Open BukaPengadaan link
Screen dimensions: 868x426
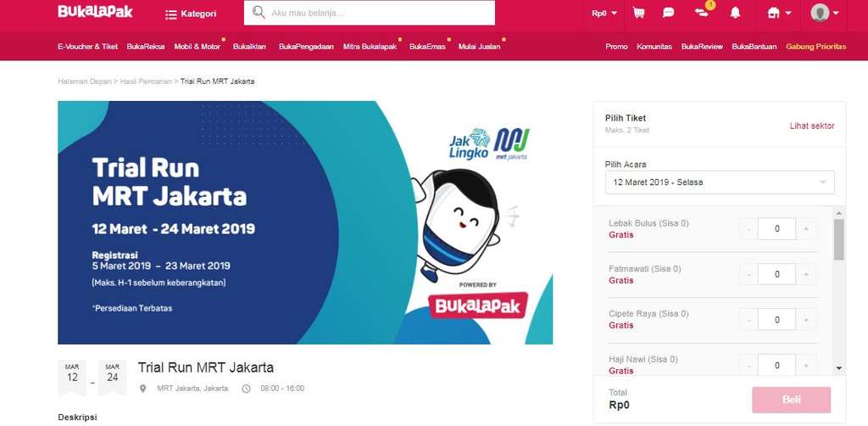(306, 47)
